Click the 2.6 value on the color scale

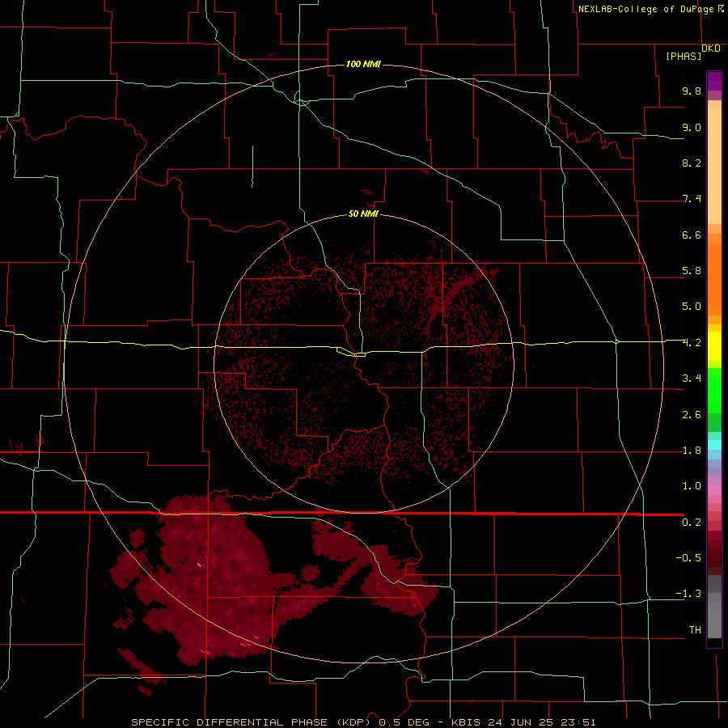point(692,415)
